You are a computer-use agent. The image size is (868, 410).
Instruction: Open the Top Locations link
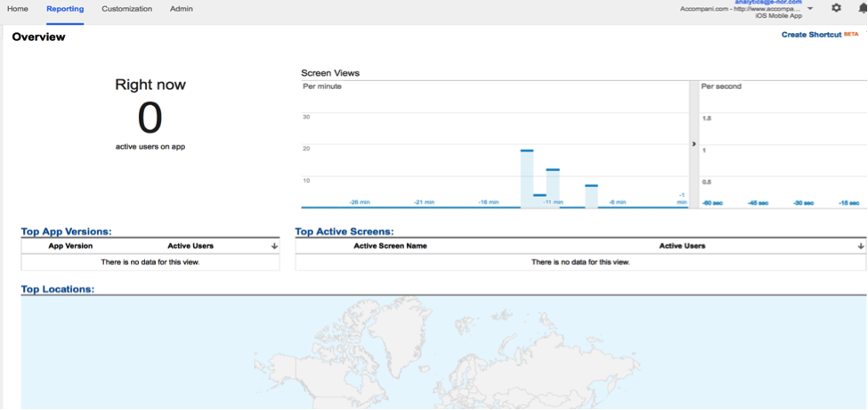58,289
